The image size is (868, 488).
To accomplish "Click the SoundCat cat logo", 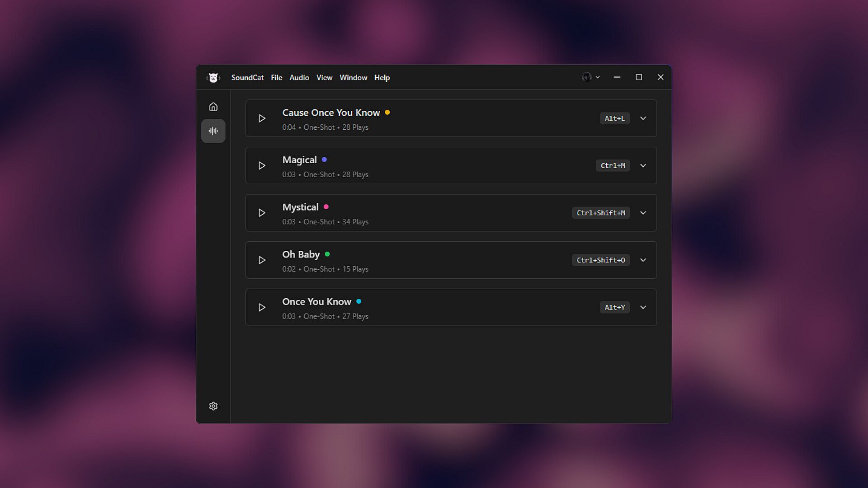I will (x=213, y=78).
